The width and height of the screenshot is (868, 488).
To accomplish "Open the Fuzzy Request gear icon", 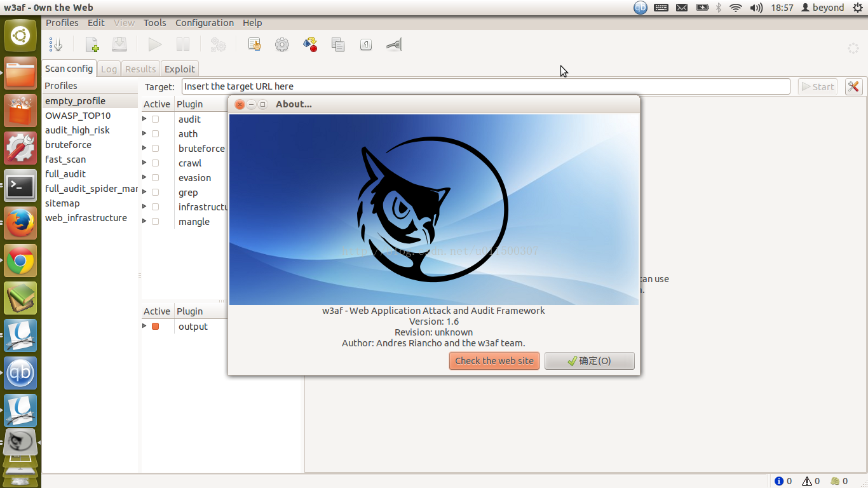I will click(282, 44).
